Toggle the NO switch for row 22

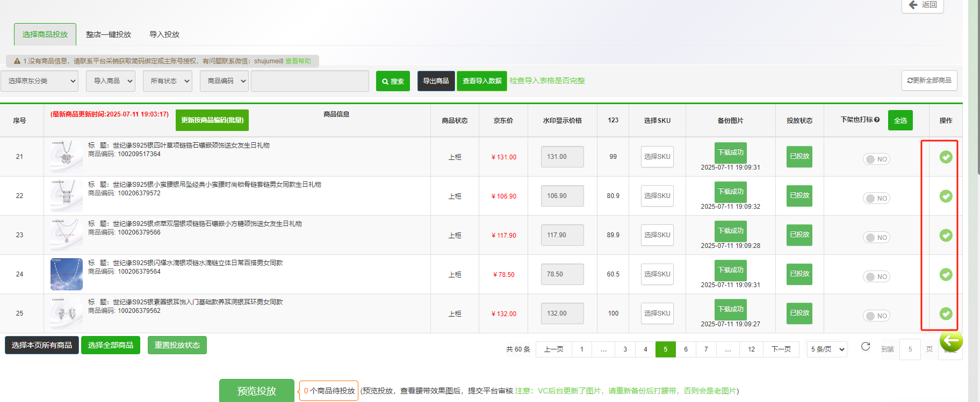pyautogui.click(x=876, y=198)
